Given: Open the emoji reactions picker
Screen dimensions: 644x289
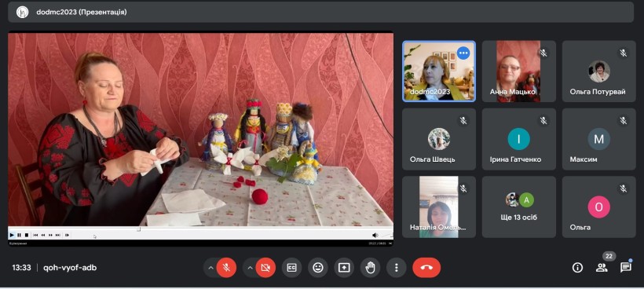Looking at the screenshot, I should coord(318,268).
